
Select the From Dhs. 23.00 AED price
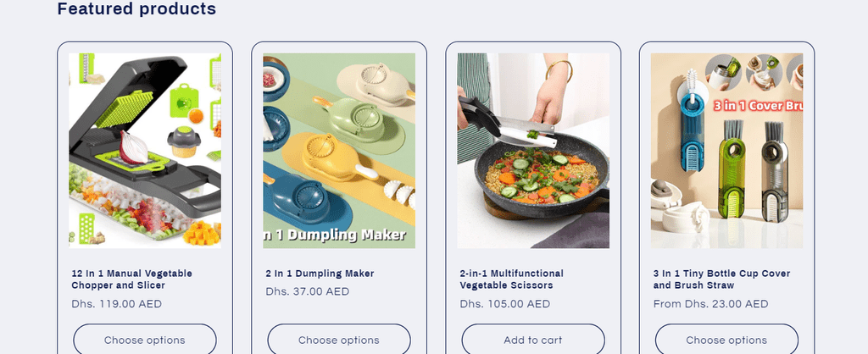pyautogui.click(x=711, y=304)
